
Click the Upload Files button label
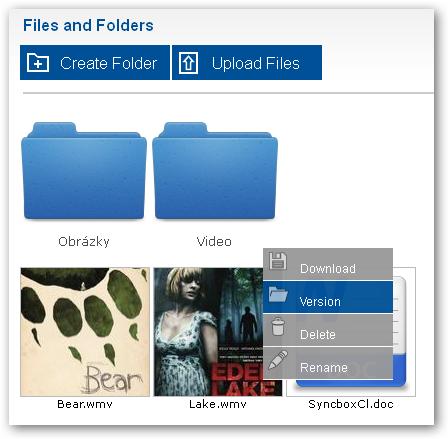(x=256, y=63)
